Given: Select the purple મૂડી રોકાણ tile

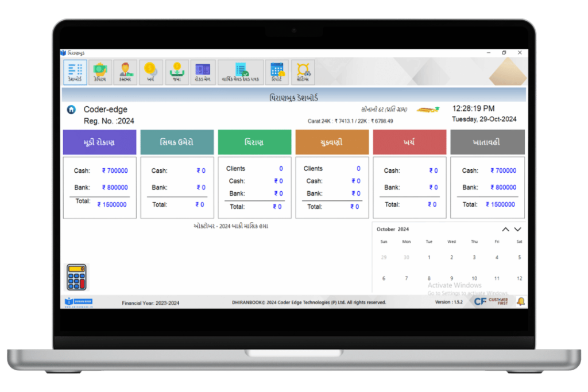Looking at the screenshot, I should [99, 142].
